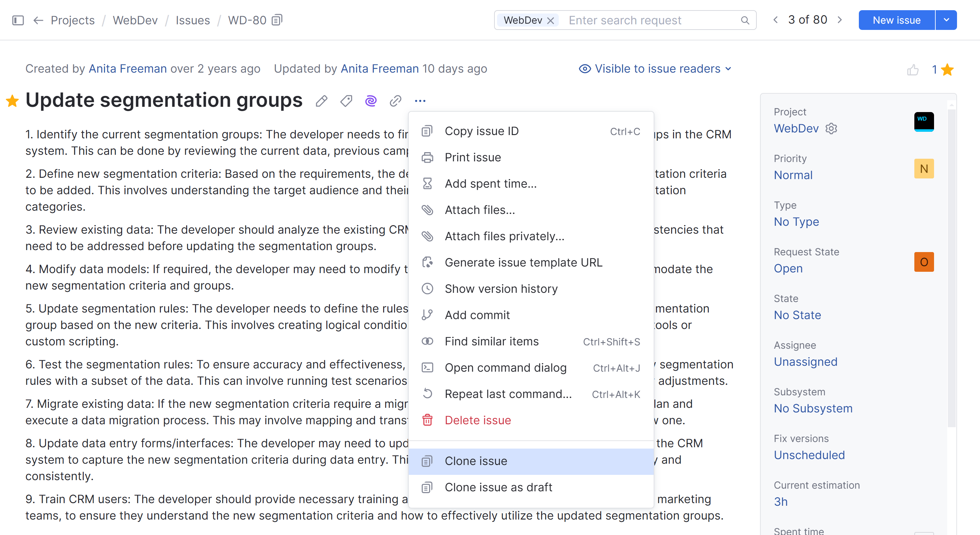
Task: Open WebDev project settings gear
Action: (x=831, y=128)
